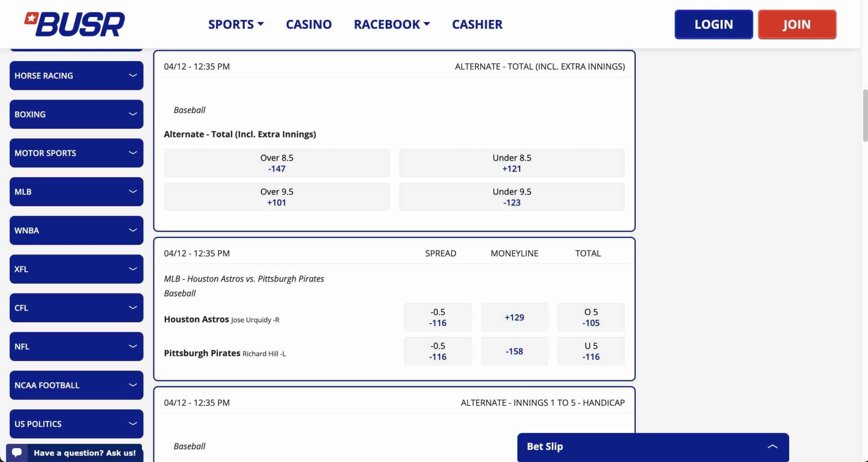
Task: Expand the BOXING category
Action: [x=76, y=114]
